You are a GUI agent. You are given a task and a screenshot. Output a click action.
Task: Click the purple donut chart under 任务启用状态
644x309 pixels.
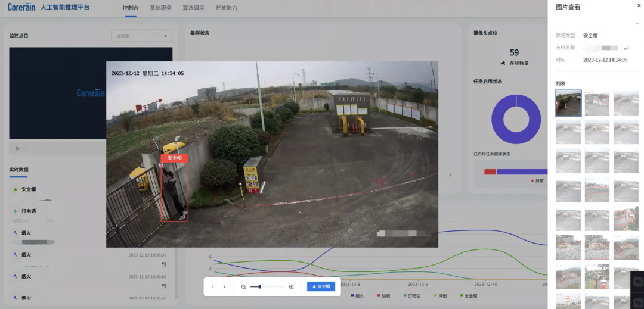[516, 119]
